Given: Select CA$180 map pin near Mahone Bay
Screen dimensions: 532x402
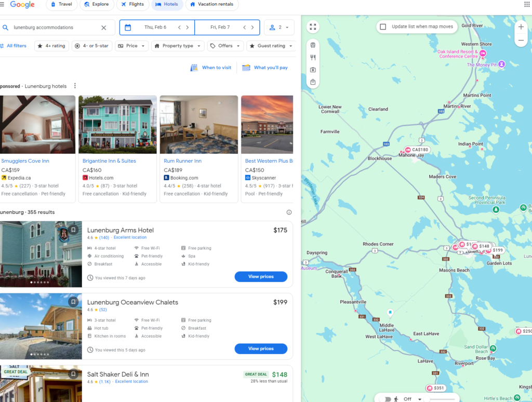Looking at the screenshot, I should 417,150.
